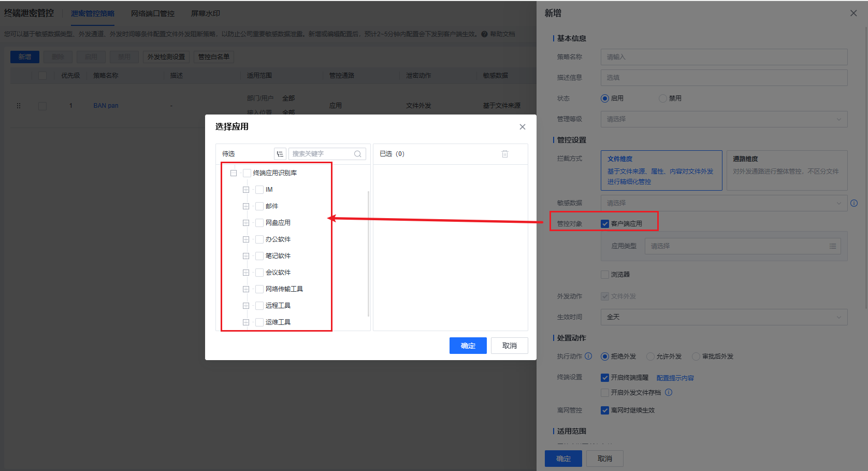Switch to the 网络端口管控 tab
The height and width of the screenshot is (471, 868).
tap(152, 13)
